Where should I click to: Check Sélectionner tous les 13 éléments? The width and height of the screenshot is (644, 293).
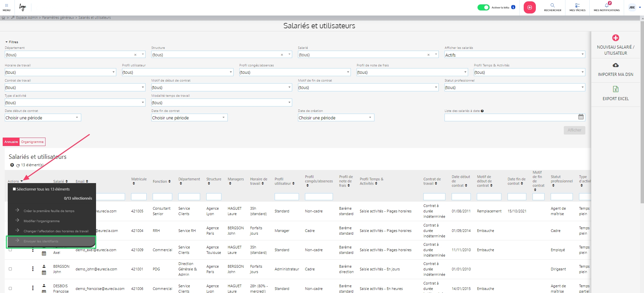14,189
